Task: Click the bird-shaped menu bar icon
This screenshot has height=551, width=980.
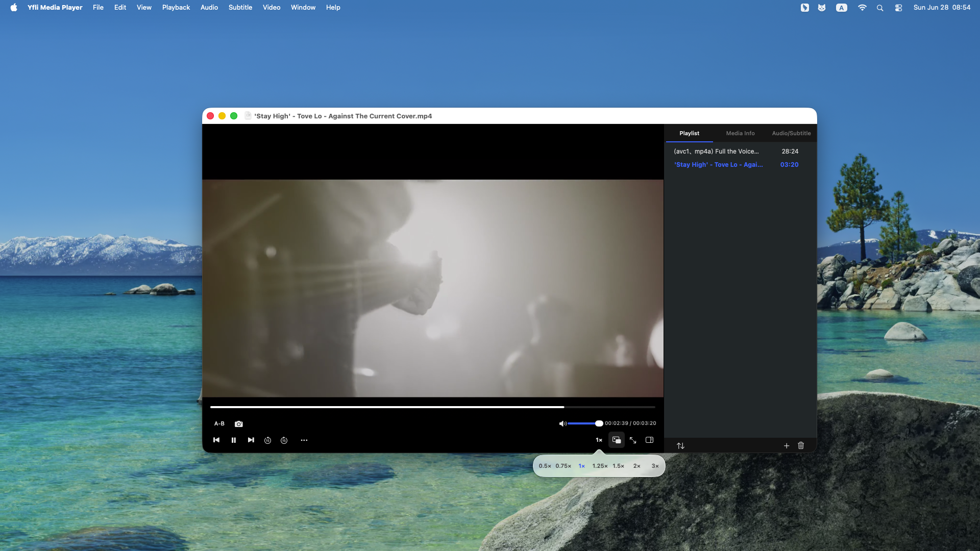Action: [x=805, y=8]
